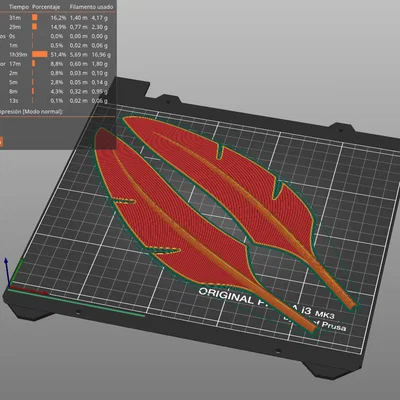Click the Porcentaje column header

[x=47, y=7]
